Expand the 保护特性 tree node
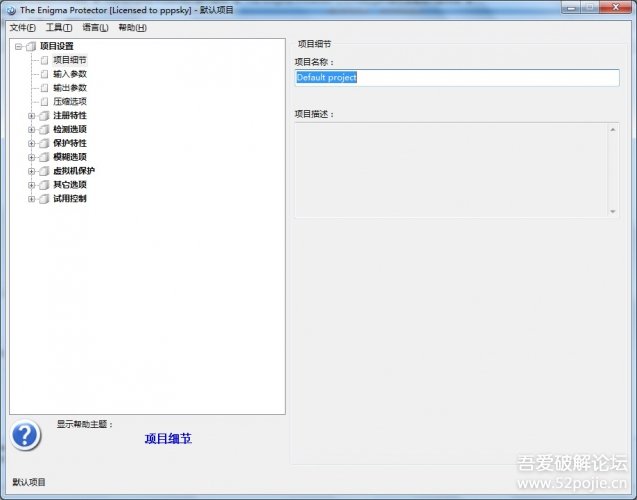637x500 pixels. [x=31, y=143]
